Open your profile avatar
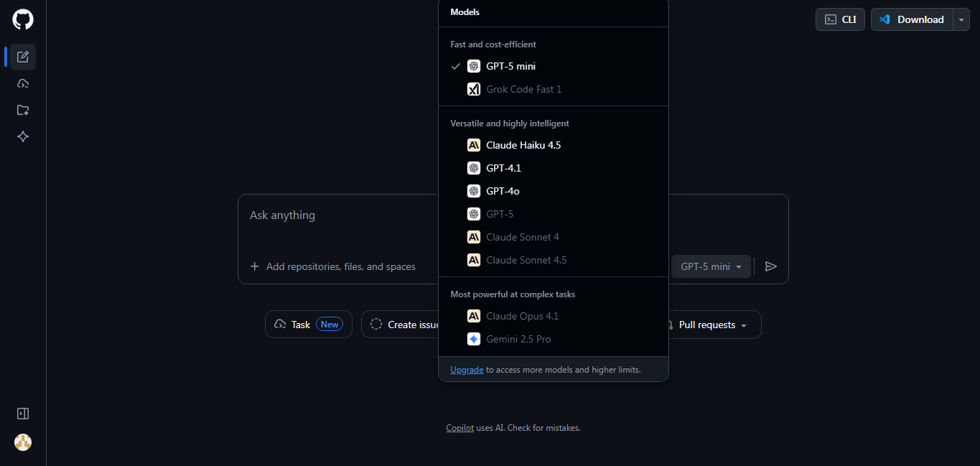The width and height of the screenshot is (980, 466). [x=22, y=442]
